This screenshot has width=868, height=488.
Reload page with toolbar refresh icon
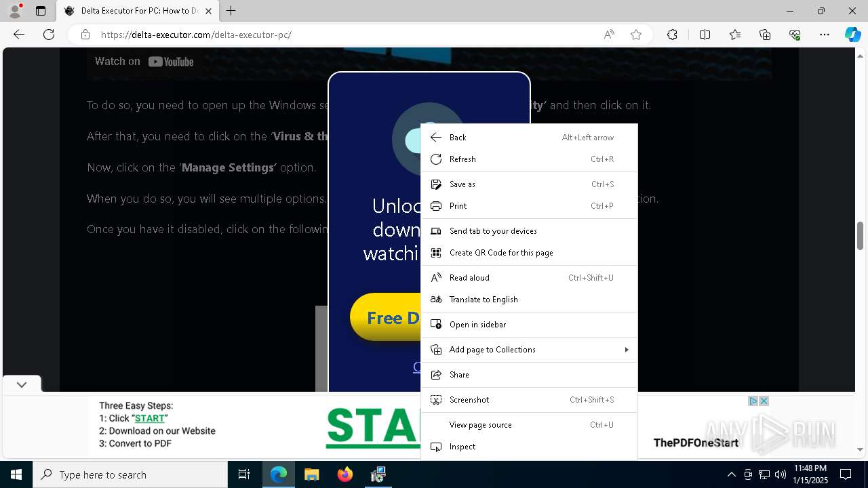[x=49, y=35]
